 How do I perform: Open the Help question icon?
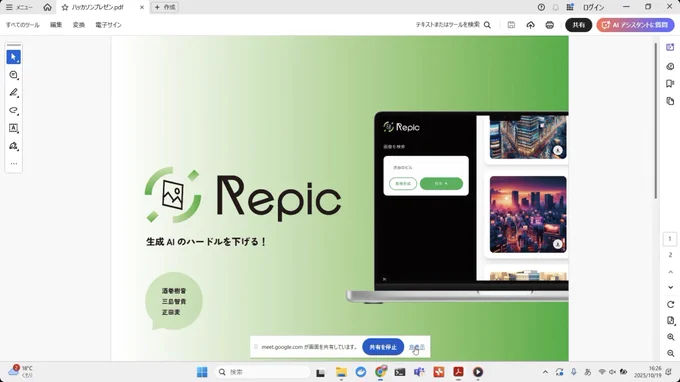pos(541,7)
